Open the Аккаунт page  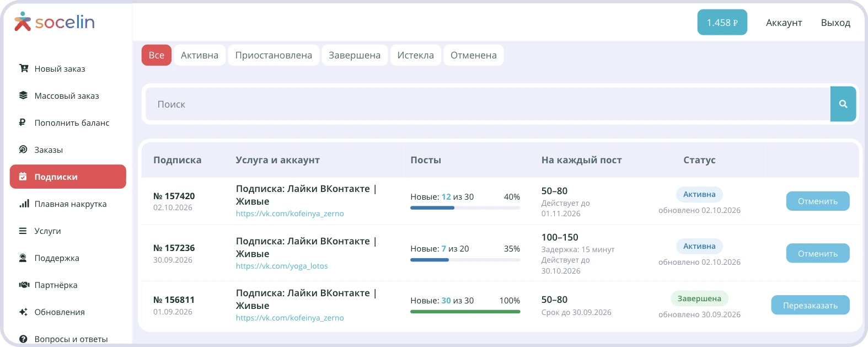pos(784,23)
